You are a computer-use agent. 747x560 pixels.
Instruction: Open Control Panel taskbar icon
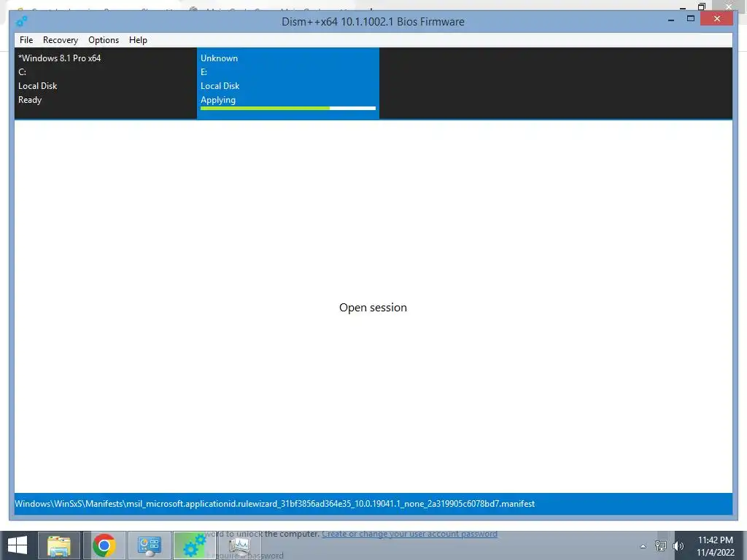click(x=149, y=545)
